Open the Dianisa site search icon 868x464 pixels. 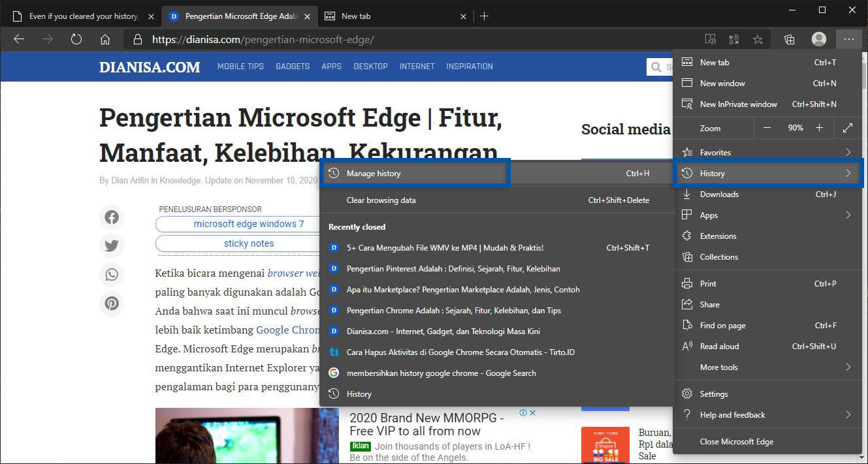[656, 66]
